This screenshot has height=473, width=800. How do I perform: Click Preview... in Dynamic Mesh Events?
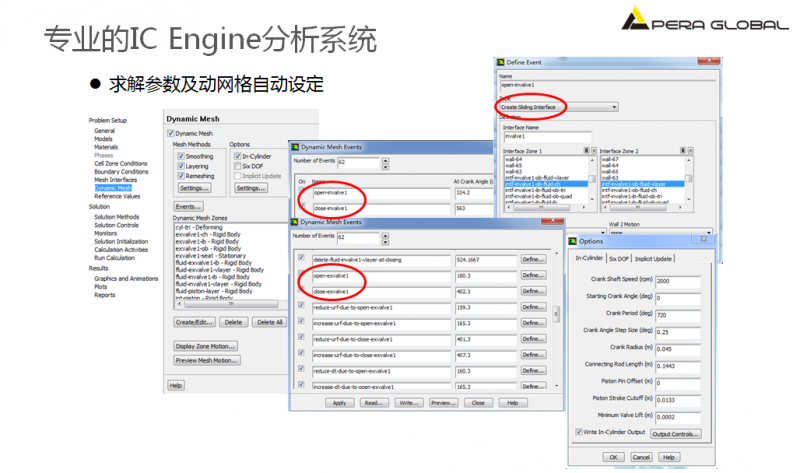coord(443,403)
